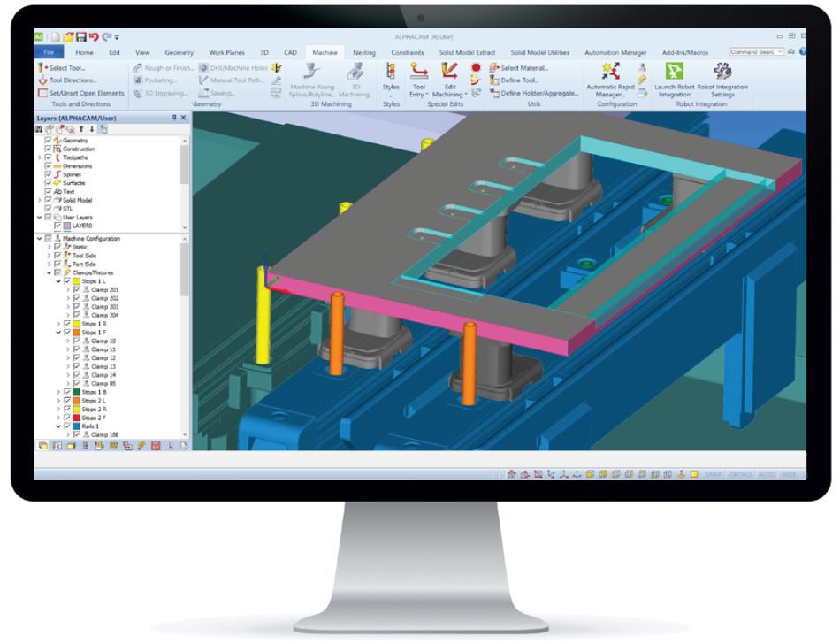Click the orange color swatch for Stops 1 F
The image size is (840, 644).
pos(77,333)
